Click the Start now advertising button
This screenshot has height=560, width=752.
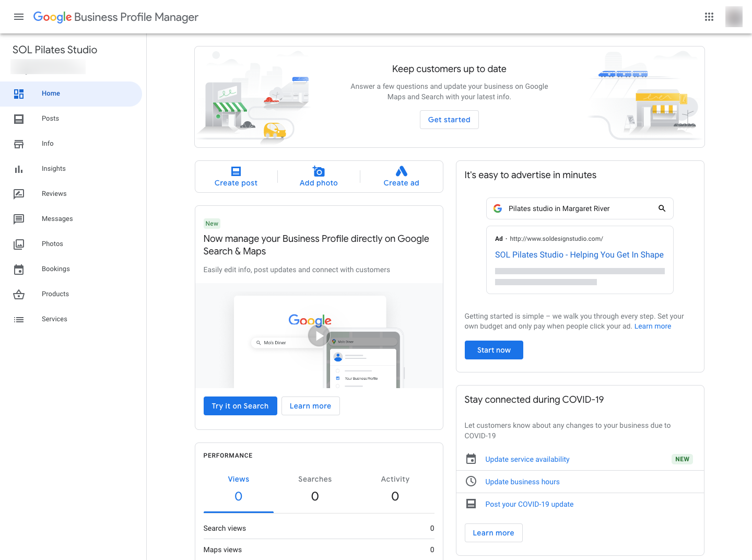(494, 350)
